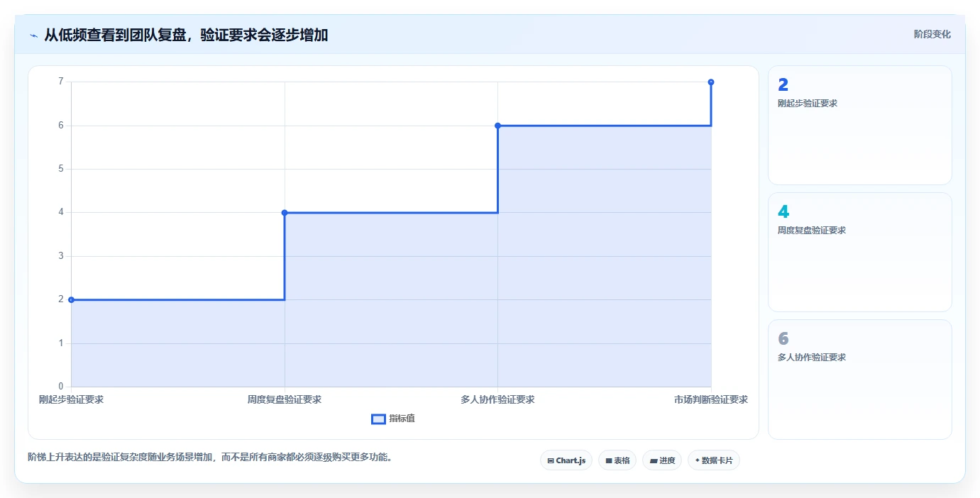This screenshot has width=980, height=498.
Task: Click the lightning icon beside the title
Action: point(34,35)
